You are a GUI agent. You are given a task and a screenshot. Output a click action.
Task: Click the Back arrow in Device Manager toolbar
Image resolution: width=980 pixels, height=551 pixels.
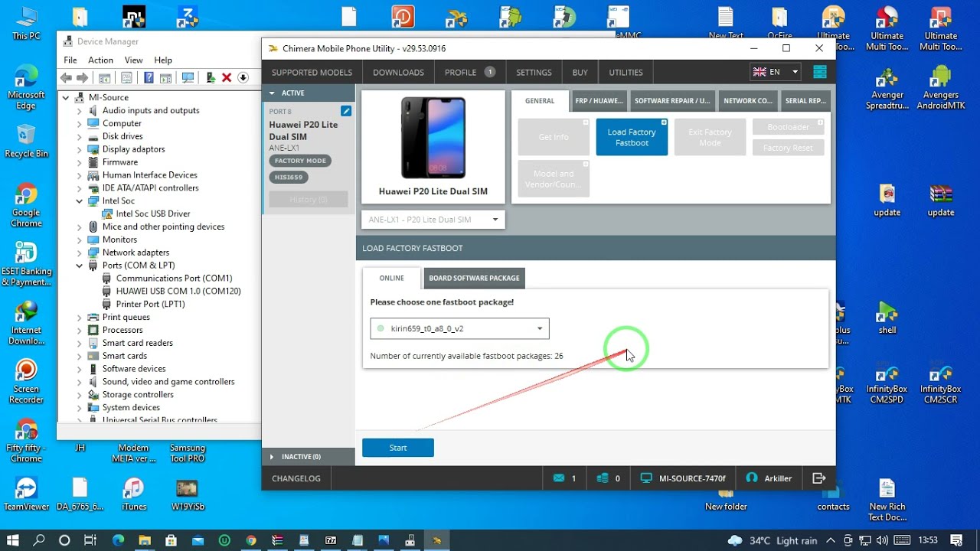coord(67,77)
